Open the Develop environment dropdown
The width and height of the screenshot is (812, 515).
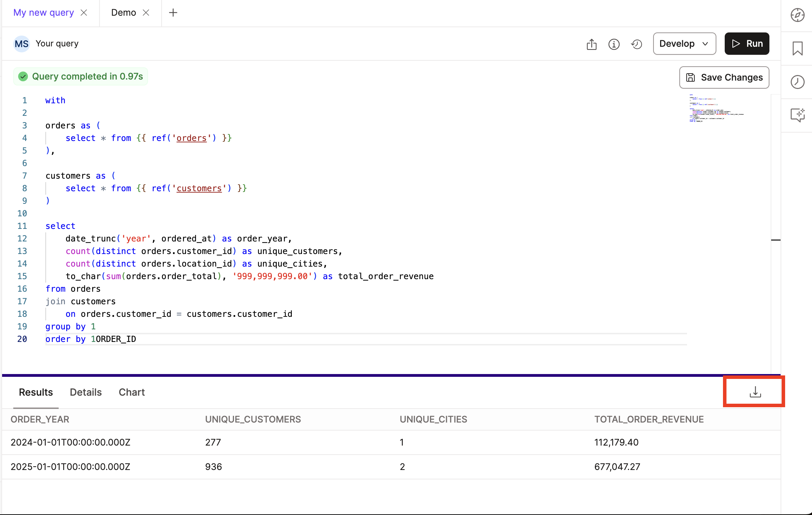(684, 43)
